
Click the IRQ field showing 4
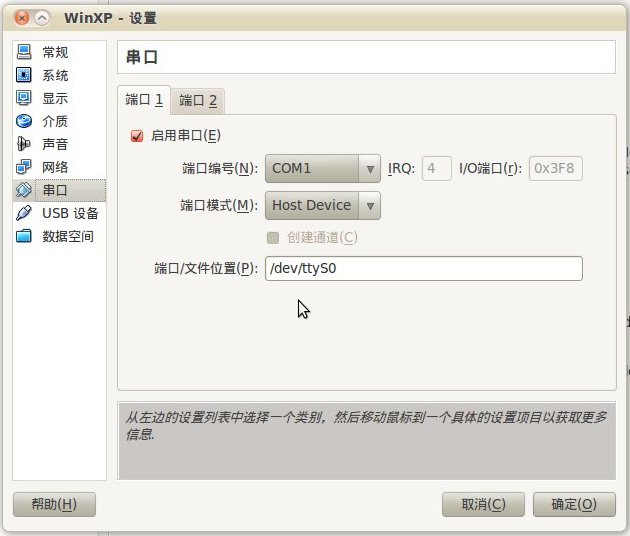pyautogui.click(x=436, y=168)
